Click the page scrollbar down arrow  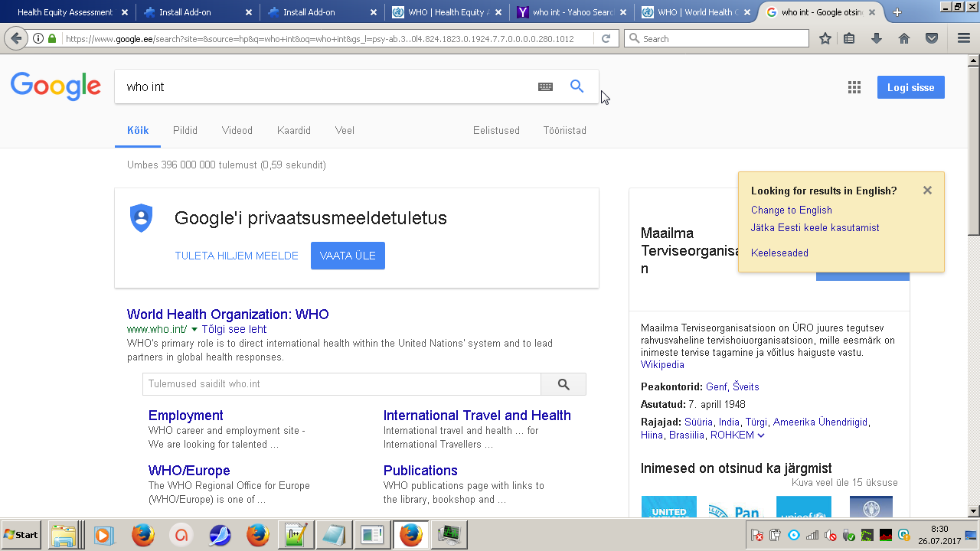click(x=974, y=511)
